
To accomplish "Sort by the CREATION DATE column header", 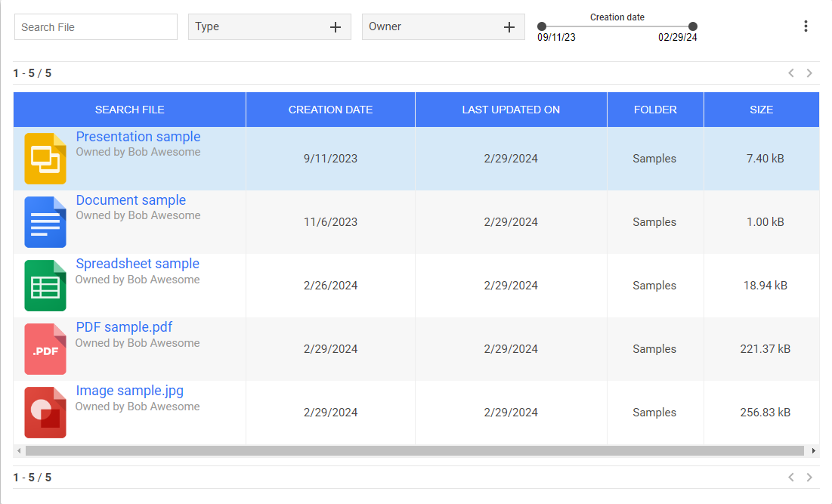I will 330,110.
